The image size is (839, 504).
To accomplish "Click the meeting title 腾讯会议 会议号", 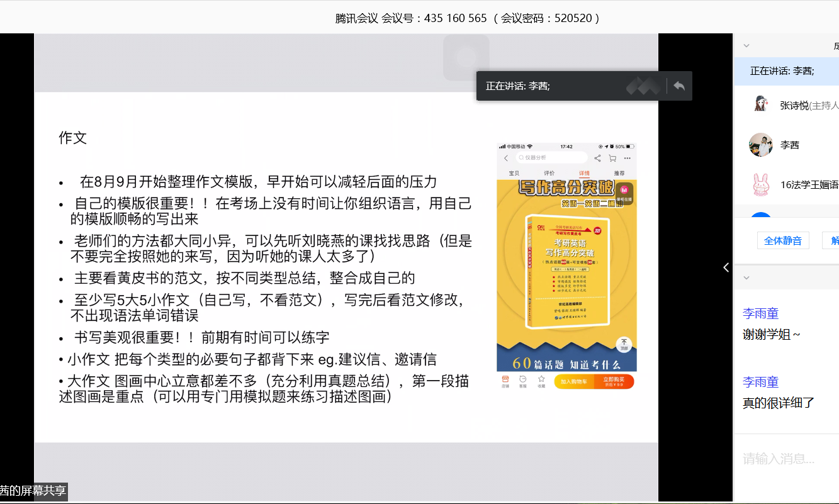I will pyautogui.click(x=468, y=18).
